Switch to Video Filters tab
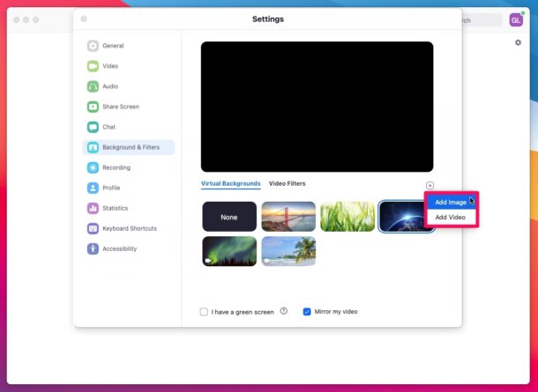 (288, 183)
